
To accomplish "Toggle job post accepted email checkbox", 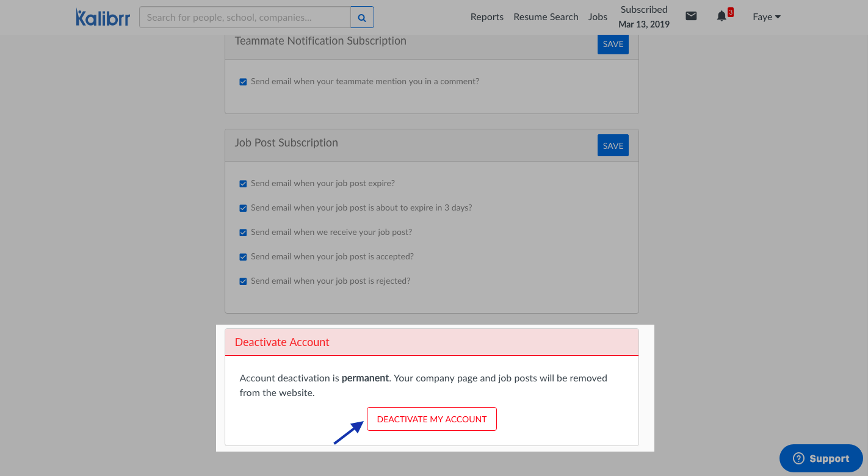I will pos(243,257).
